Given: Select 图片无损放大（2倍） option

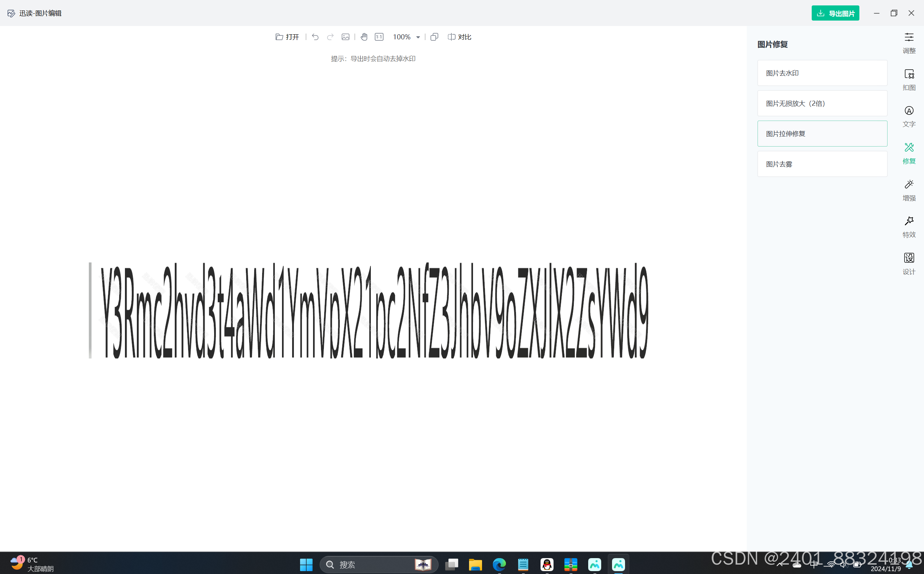Looking at the screenshot, I should [x=822, y=103].
